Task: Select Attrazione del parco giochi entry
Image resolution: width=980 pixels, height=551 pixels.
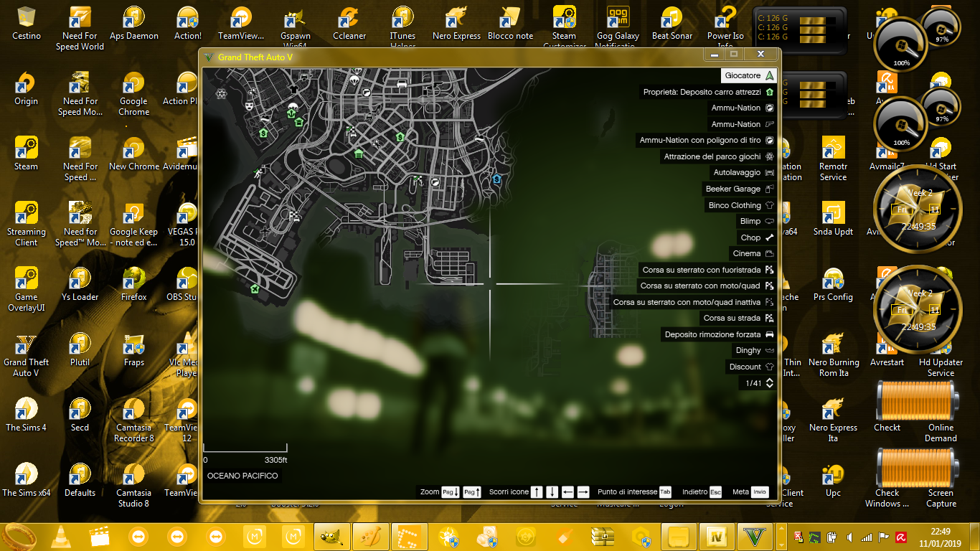Action: [x=718, y=156]
